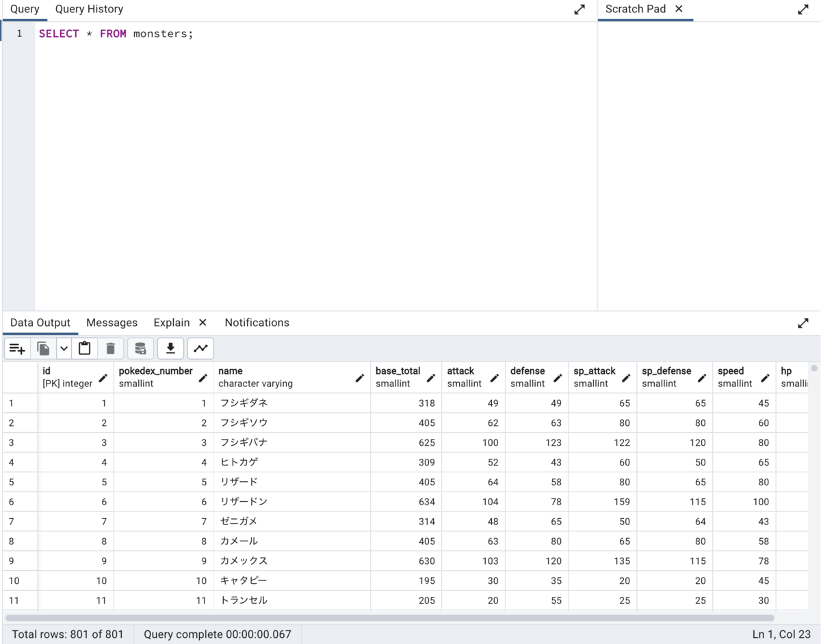Click the horizontal scrollbar of results

(390, 617)
